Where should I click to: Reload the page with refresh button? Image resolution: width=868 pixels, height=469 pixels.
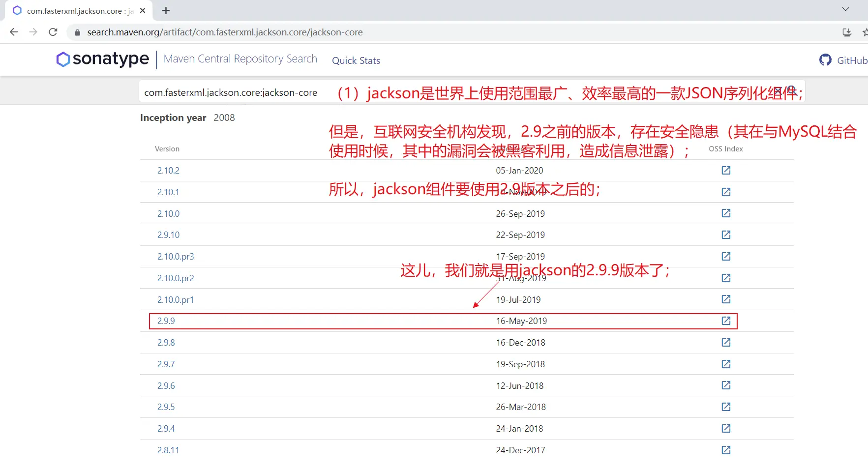click(53, 32)
